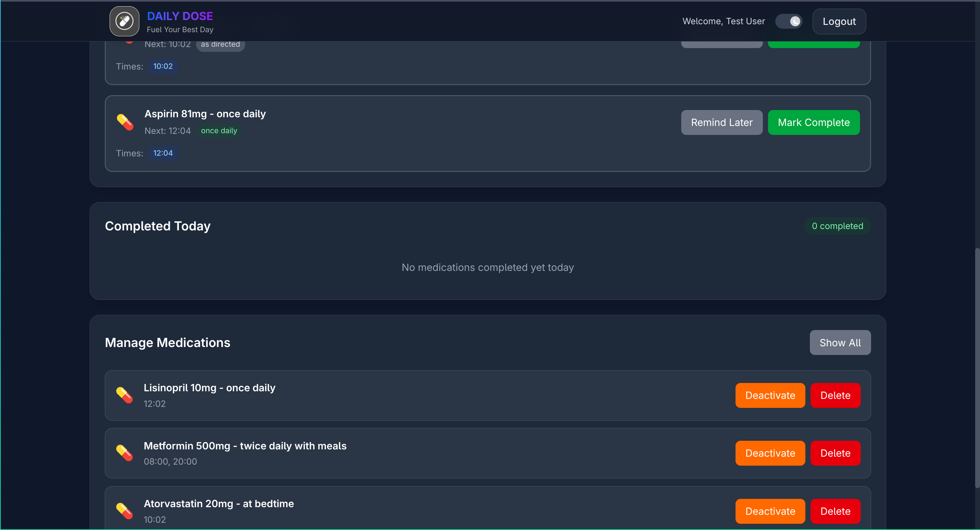Click the Aspirin 81mg pill icon
The height and width of the screenshot is (530, 980).
pos(125,122)
